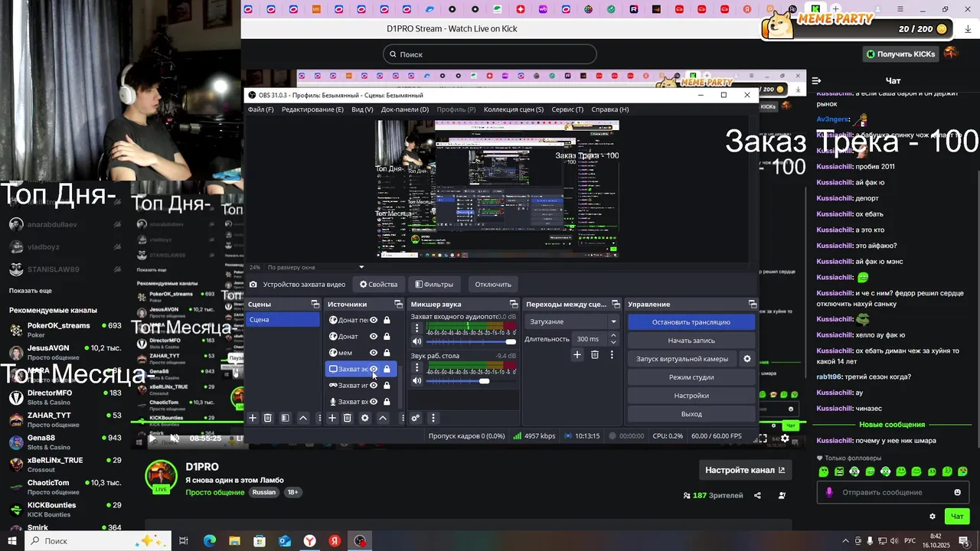Undock the Управление panel
This screenshot has height=551, width=980.
click(753, 304)
